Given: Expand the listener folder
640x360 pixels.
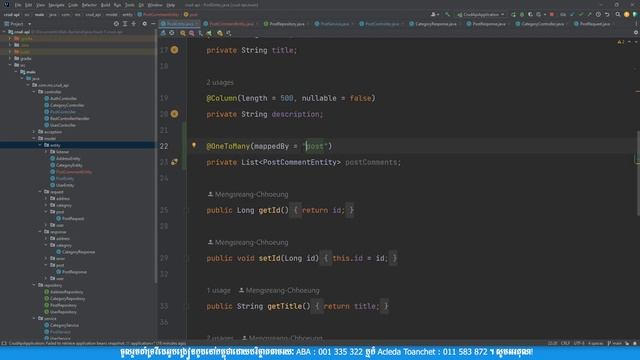Looking at the screenshot, I should pyautogui.click(x=46, y=152).
